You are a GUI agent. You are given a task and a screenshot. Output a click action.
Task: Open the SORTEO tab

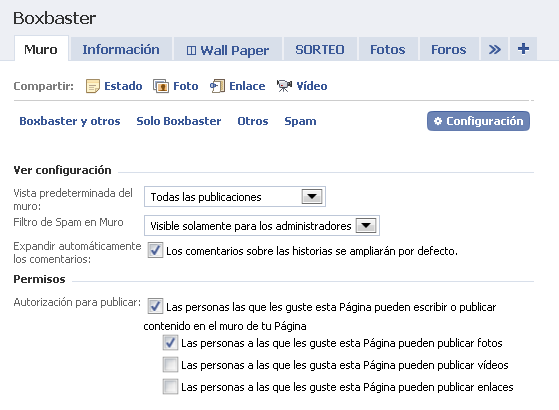(x=320, y=49)
